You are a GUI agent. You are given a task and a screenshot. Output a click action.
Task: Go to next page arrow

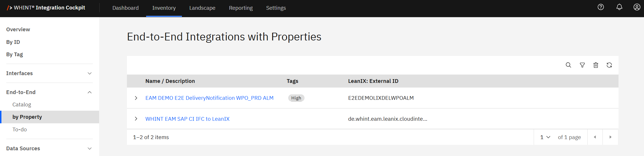610,137
